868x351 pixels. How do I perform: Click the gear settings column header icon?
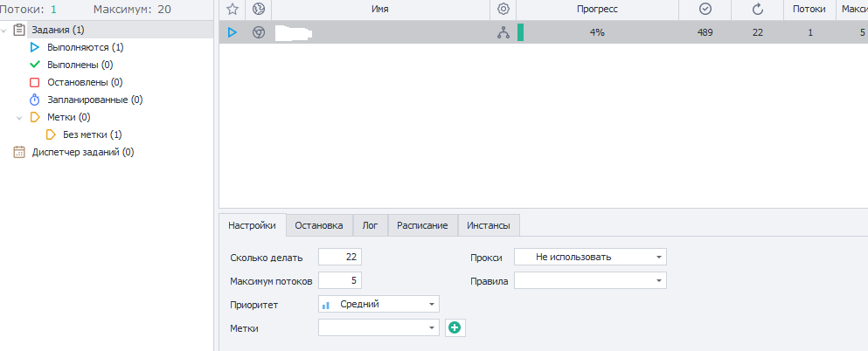[503, 9]
